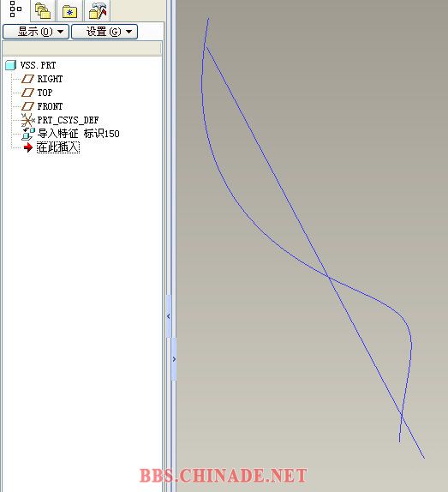Open the 显示 dropdown menu

pos(36,32)
